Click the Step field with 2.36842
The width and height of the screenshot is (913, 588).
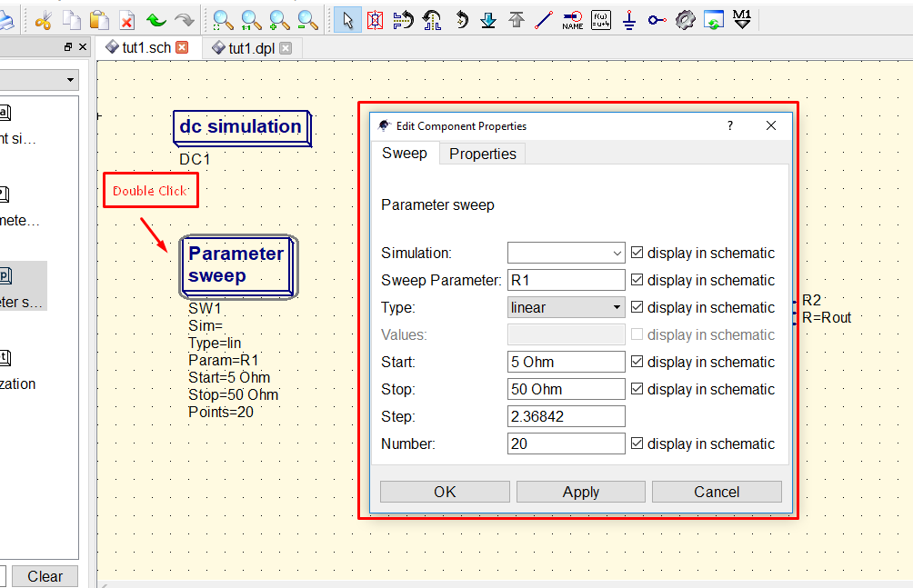point(566,416)
